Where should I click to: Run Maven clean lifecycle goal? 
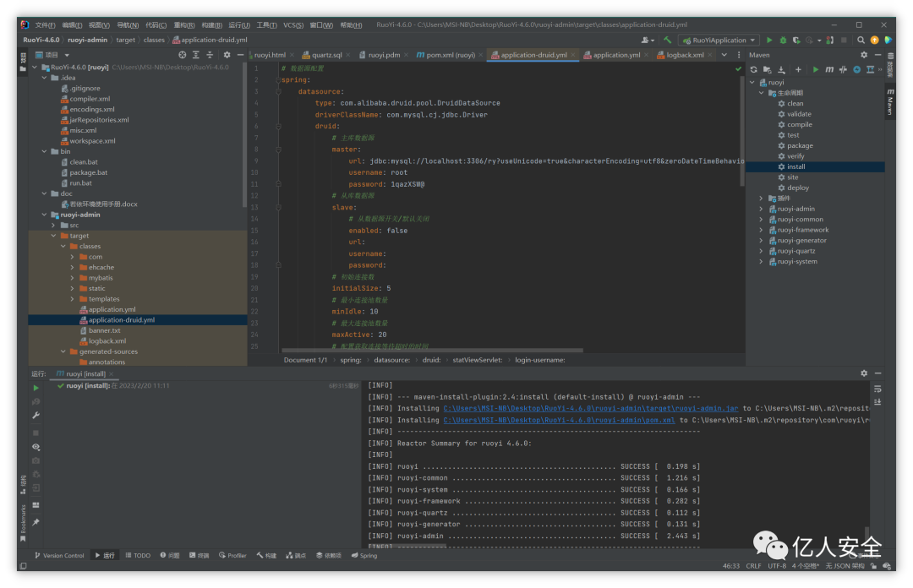795,104
